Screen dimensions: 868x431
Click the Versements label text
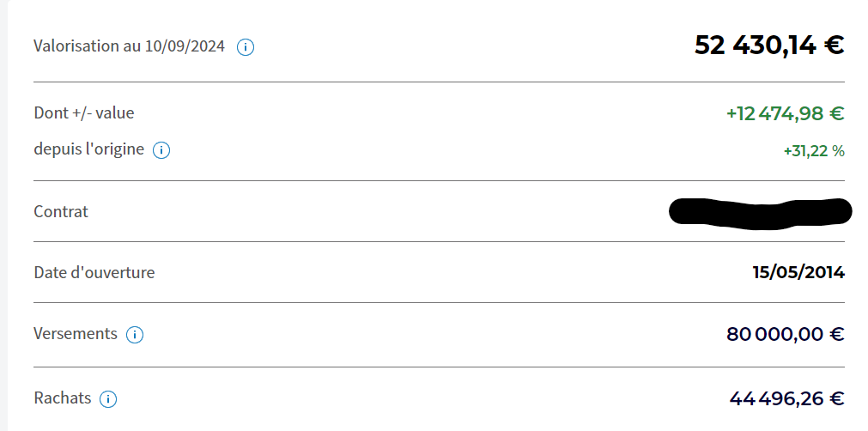[x=76, y=334]
